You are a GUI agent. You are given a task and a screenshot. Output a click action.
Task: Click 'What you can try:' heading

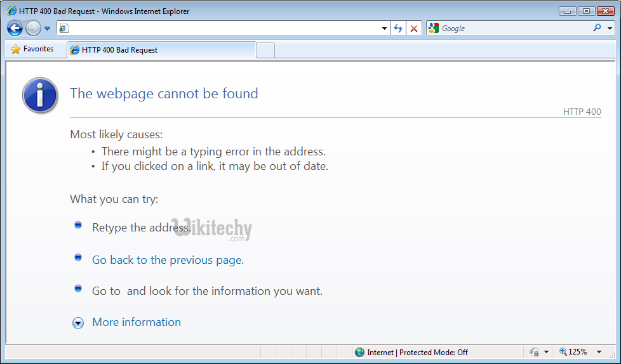114,199
